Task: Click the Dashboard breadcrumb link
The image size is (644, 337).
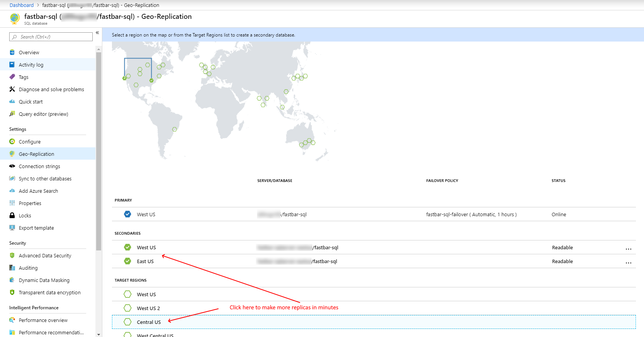Action: [x=22, y=5]
